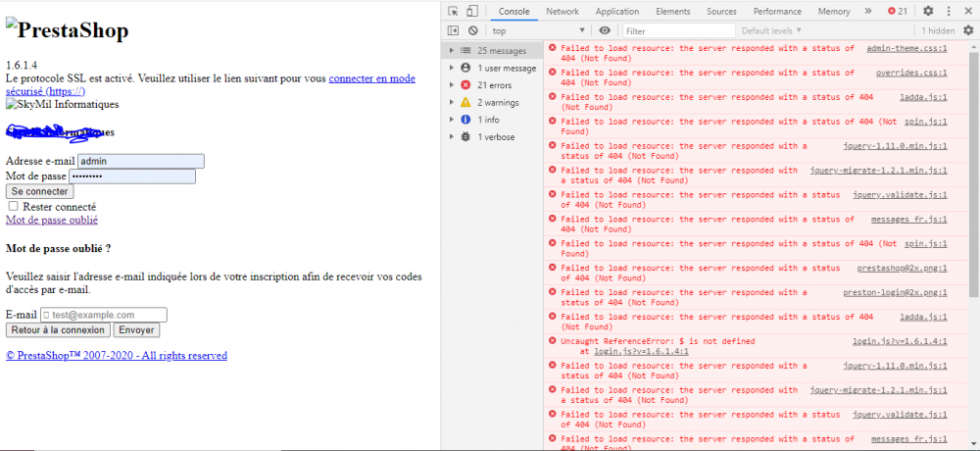
Task: Close the DevTools panel
Action: coord(968,11)
